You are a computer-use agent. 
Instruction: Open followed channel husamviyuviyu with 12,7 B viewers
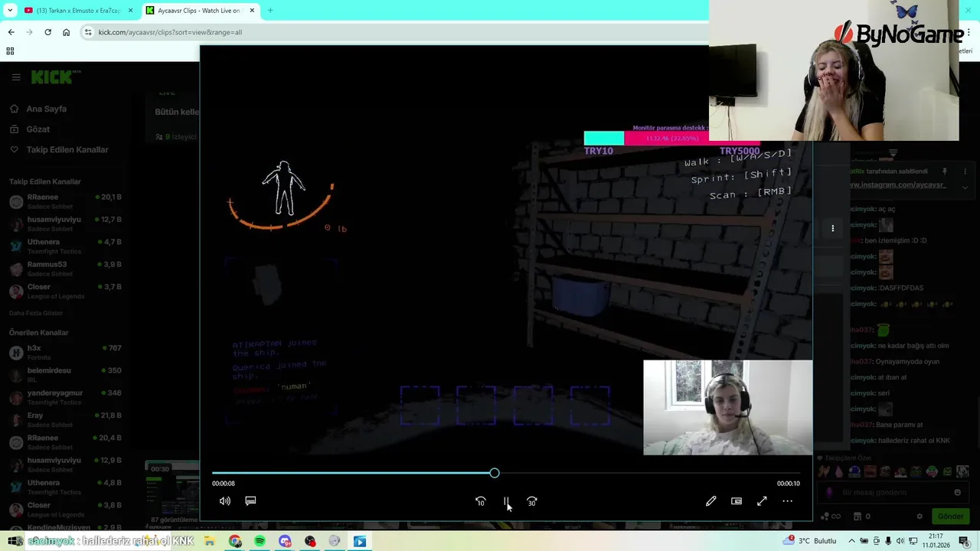coord(65,224)
